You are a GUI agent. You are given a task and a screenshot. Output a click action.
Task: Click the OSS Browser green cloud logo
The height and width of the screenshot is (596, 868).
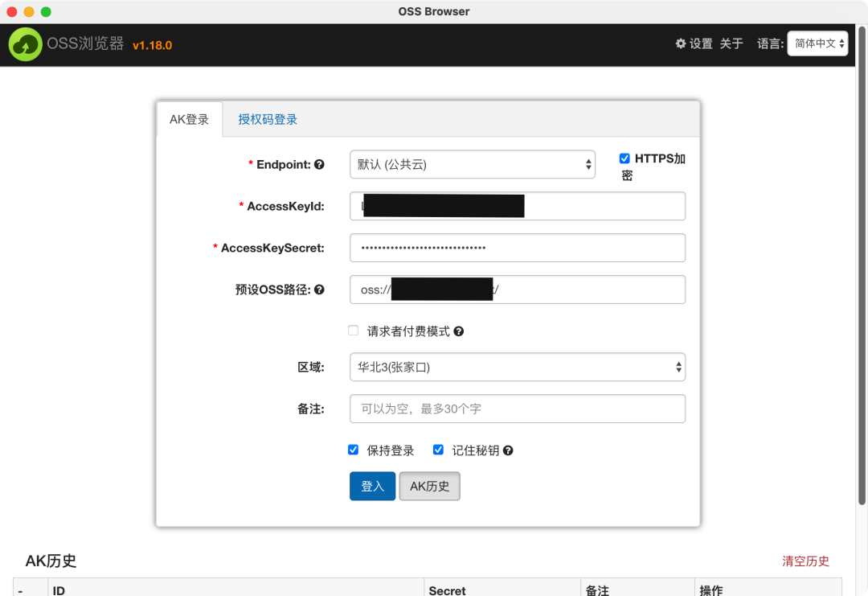(x=26, y=44)
